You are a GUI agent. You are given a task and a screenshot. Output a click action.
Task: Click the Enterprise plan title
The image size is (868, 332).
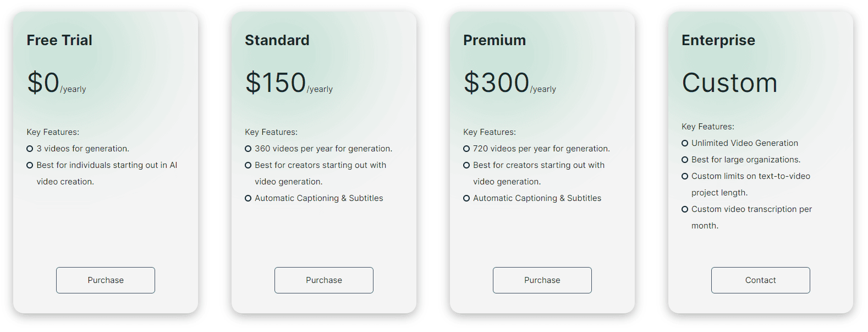718,40
